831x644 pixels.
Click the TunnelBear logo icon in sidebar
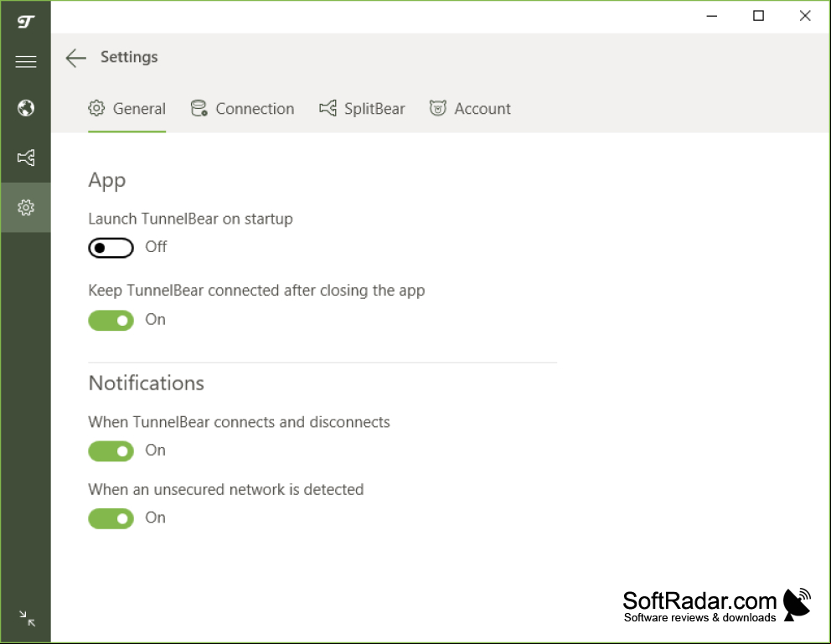tap(25, 21)
